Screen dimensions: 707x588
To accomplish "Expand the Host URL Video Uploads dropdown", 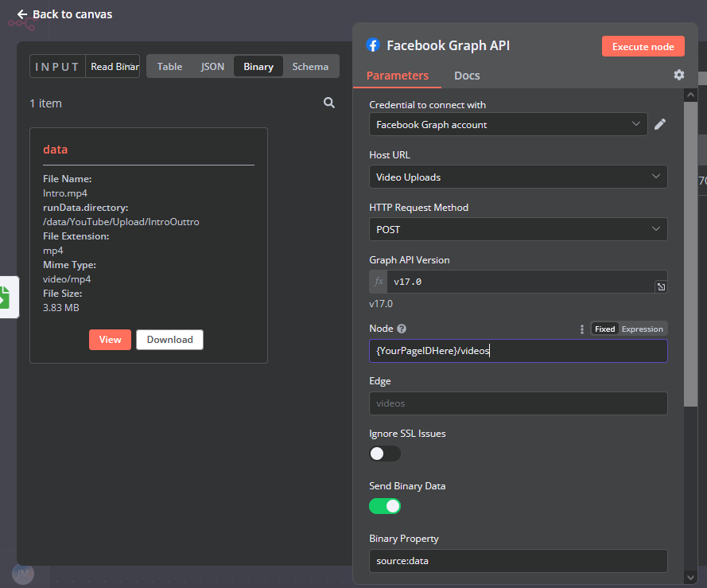I will tap(518, 177).
